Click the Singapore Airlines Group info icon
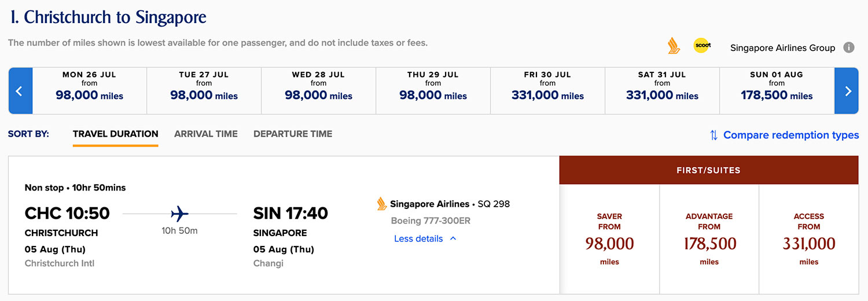The width and height of the screenshot is (868, 301). tap(849, 47)
